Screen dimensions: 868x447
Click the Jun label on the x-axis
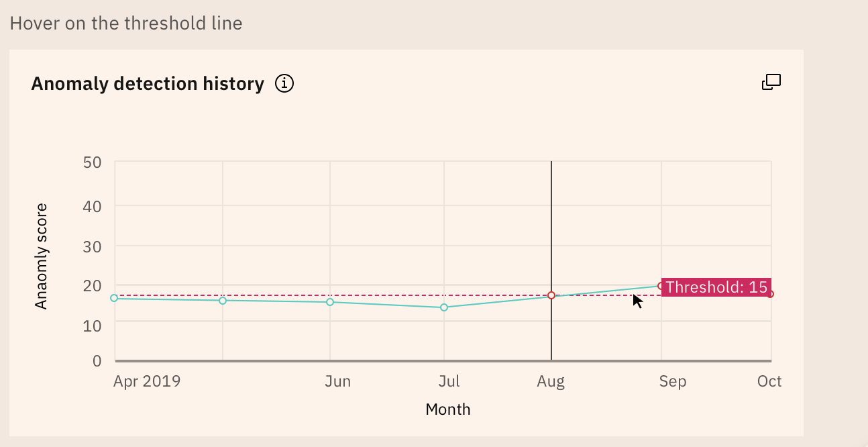(338, 381)
